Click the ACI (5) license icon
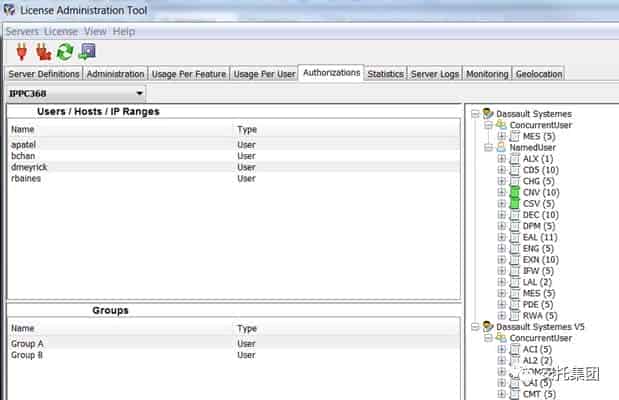Screen dimensions: 619x400 pos(515,349)
